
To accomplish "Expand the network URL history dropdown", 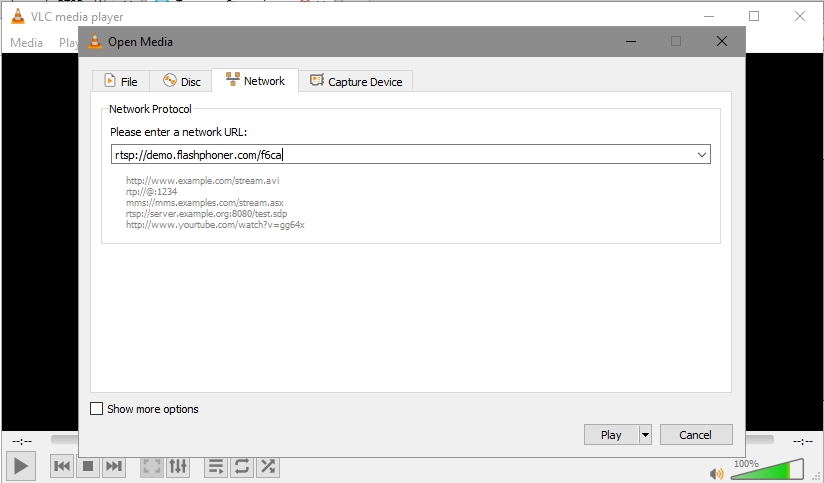I will [x=701, y=155].
